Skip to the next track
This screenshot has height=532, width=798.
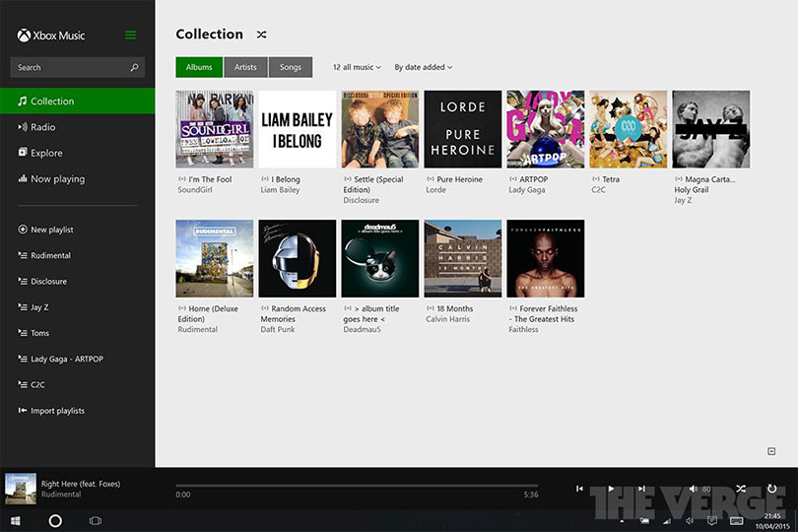pyautogui.click(x=641, y=489)
